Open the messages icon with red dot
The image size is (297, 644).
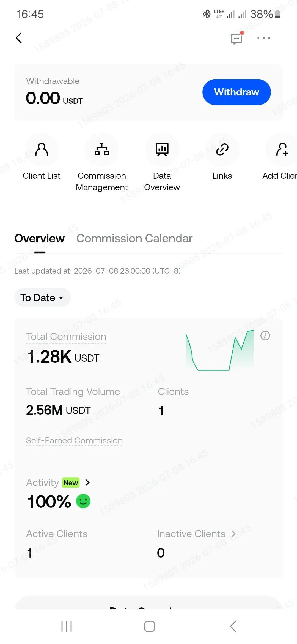pos(237,38)
